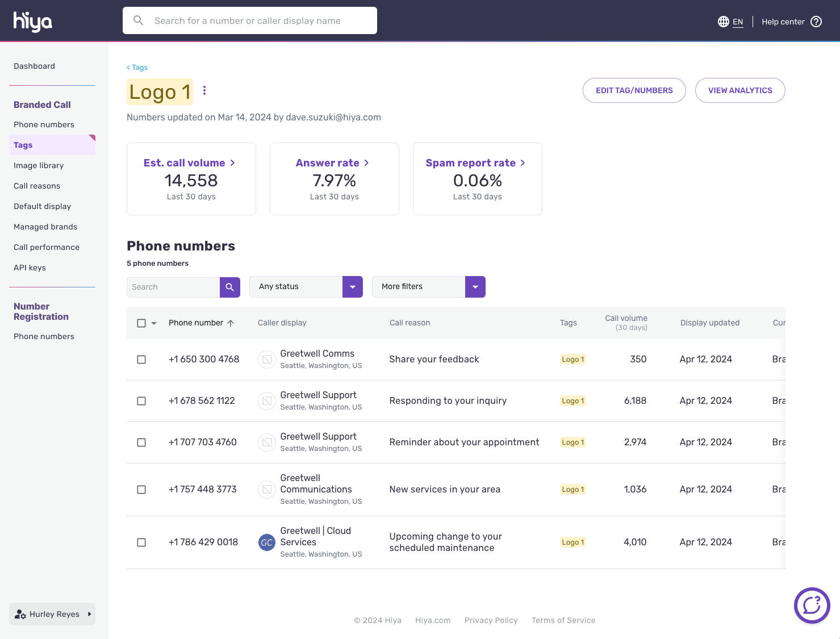Open the chat support bubble icon

click(812, 605)
